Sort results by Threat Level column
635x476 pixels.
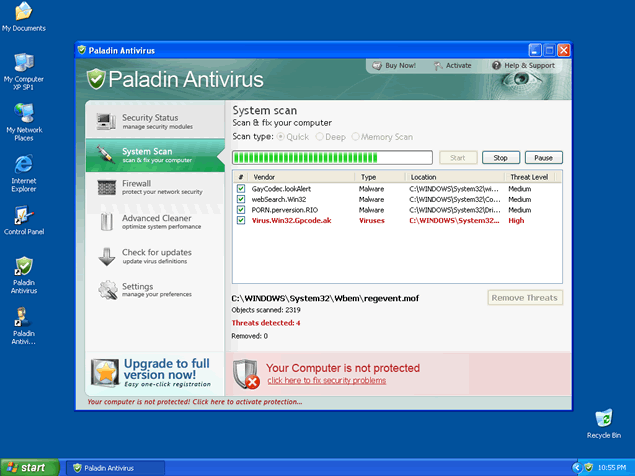(528, 177)
